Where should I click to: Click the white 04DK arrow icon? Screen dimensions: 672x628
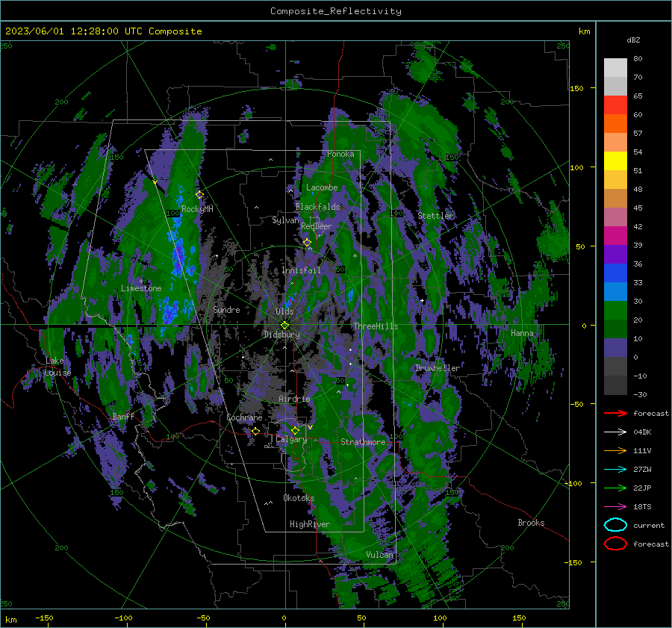[x=615, y=432]
